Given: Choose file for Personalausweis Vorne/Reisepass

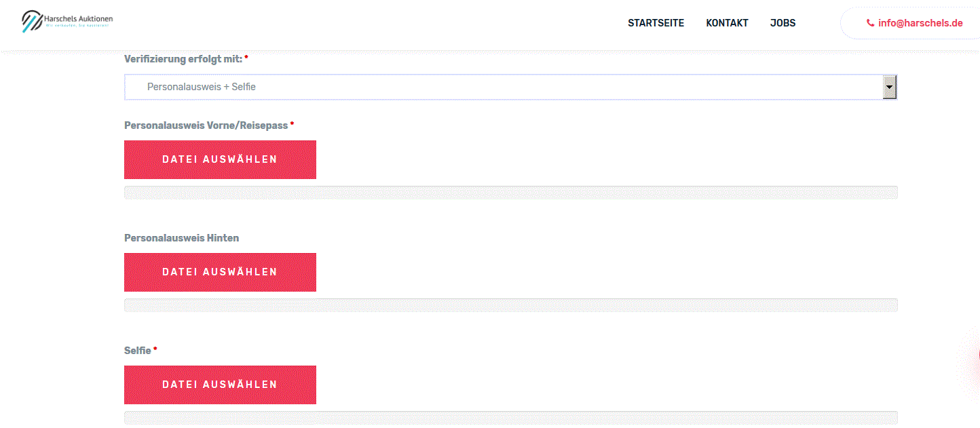Looking at the screenshot, I should (220, 159).
